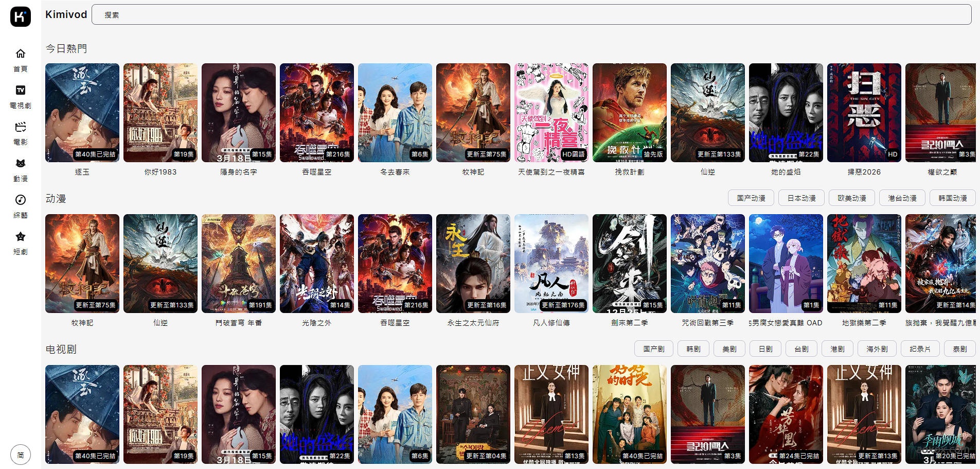Choose the 韩剧 filter in 电视剧 section
This screenshot has width=980, height=469.
[x=693, y=349]
